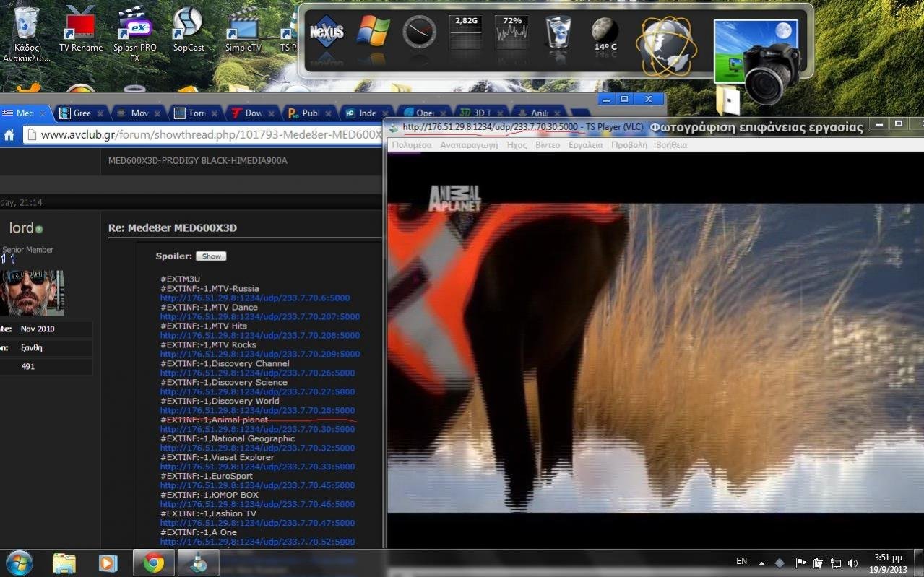This screenshot has width=924, height=577.
Task: Switch to the 'Torr' browser tab
Action: pos(197,113)
